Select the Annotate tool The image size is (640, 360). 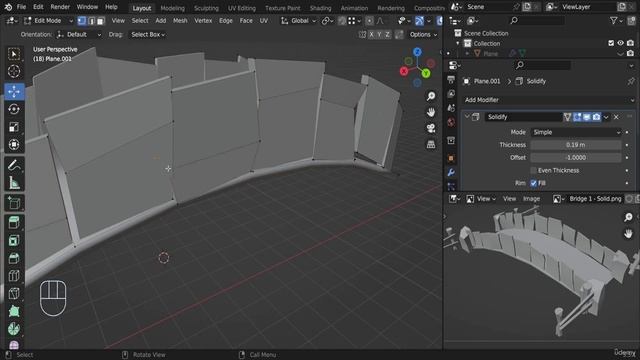14,165
